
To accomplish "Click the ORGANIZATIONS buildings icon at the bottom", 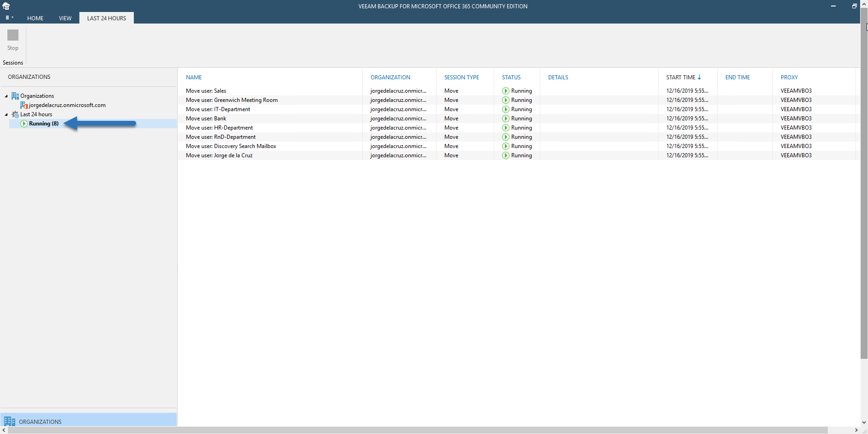I will [x=10, y=421].
